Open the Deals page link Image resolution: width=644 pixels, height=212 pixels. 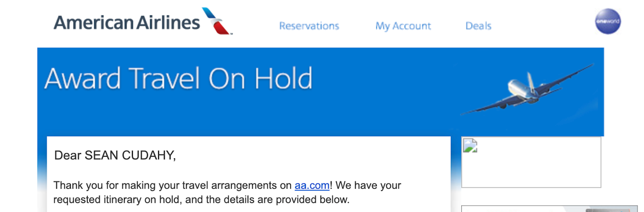click(x=478, y=26)
